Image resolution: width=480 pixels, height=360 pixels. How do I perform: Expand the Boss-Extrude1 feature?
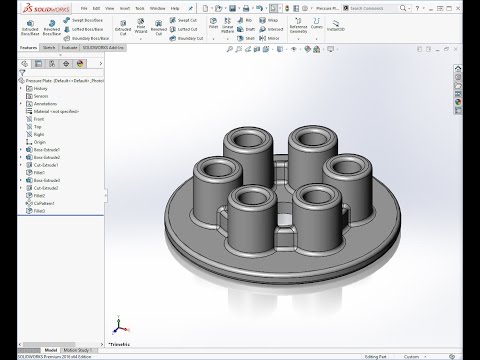click(x=21, y=150)
